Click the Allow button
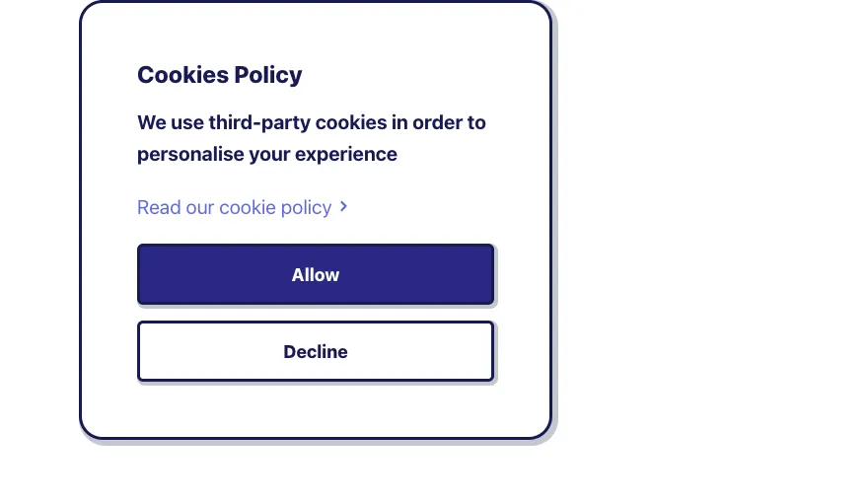868x503 pixels. [x=315, y=275]
